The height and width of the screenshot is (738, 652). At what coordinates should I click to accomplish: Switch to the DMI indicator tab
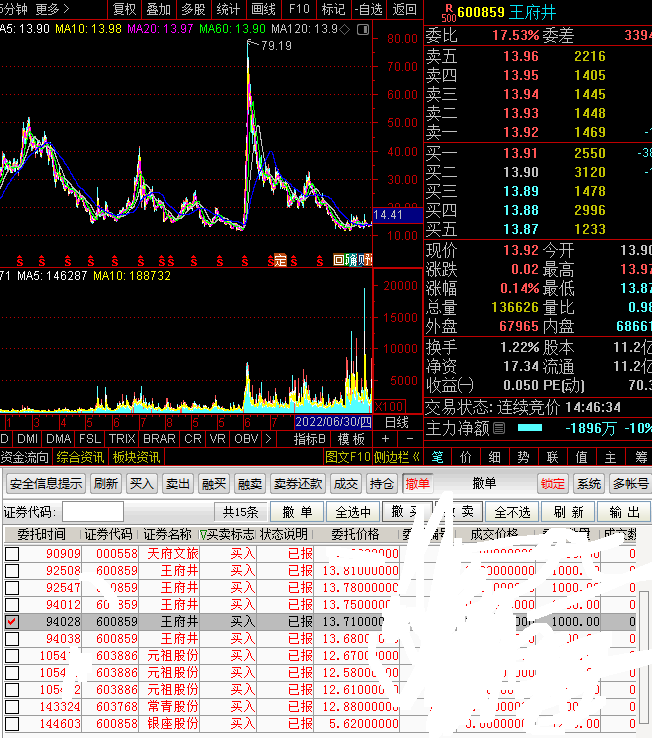tap(27, 439)
